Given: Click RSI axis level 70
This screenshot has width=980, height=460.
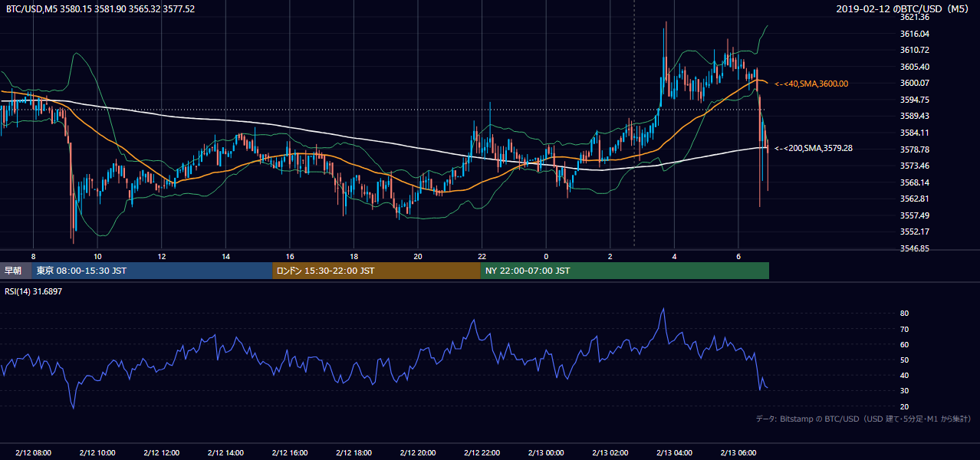Looking at the screenshot, I should point(904,329).
